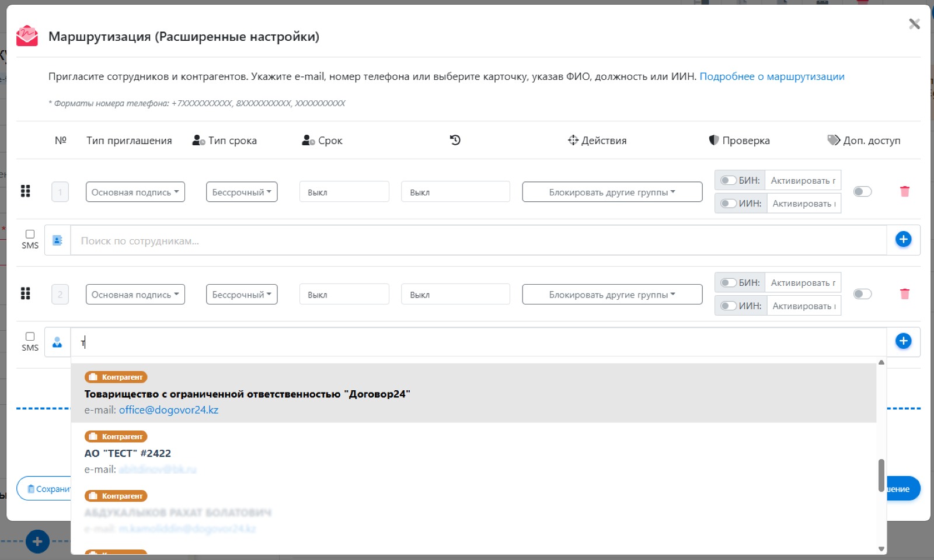Click the trash icon for group 2

[x=904, y=294]
